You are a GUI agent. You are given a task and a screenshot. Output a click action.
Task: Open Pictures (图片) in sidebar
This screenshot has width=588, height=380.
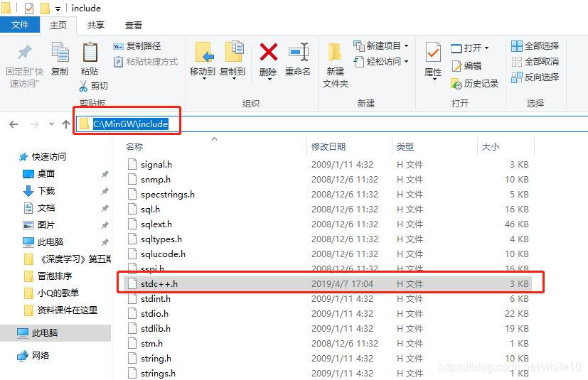[x=39, y=225]
